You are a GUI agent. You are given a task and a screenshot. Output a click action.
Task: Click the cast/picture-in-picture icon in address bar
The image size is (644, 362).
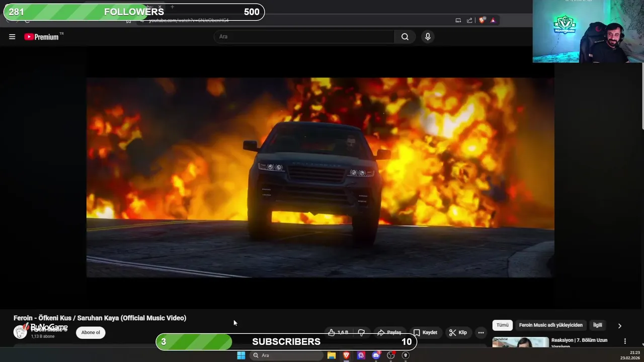point(458,20)
